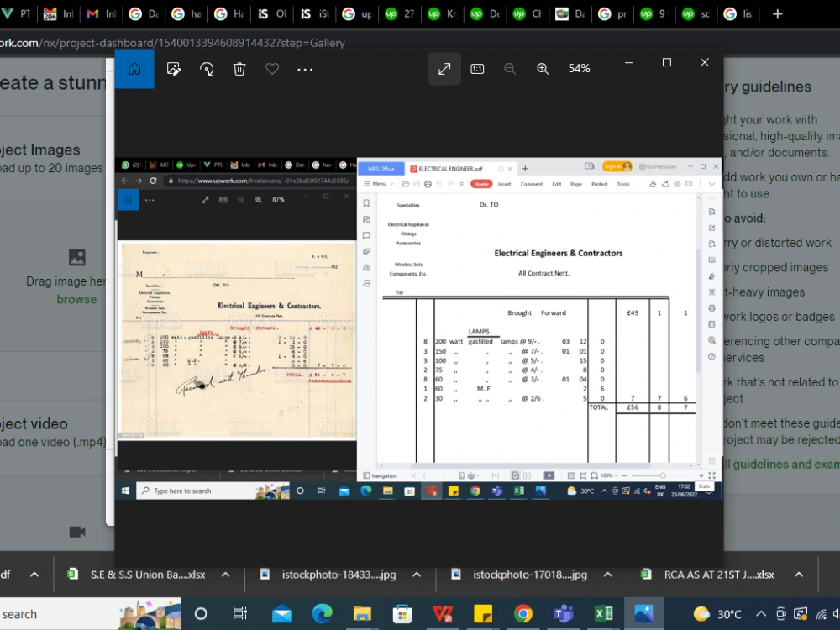Open Microsoft Teams from the taskbar

click(563, 614)
